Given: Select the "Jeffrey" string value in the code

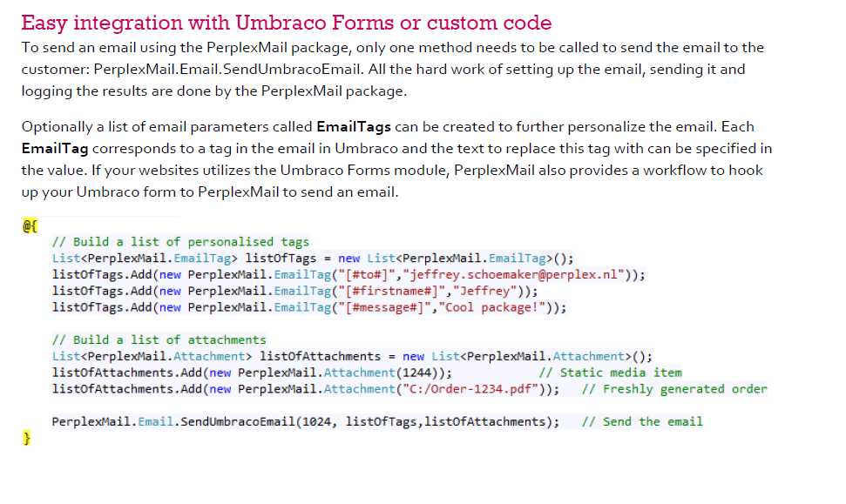Looking at the screenshot, I should 485,291.
